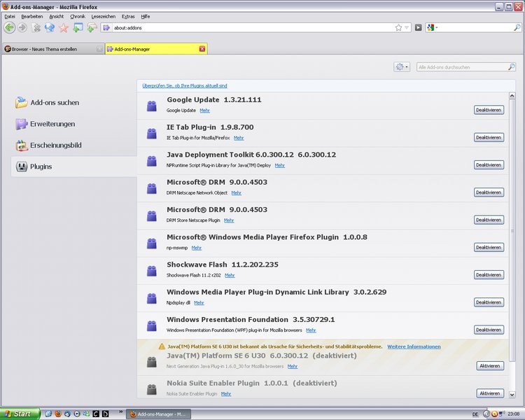Deactivate the Google Update plugin
Viewport: 525px width, 420px height.
489,110
